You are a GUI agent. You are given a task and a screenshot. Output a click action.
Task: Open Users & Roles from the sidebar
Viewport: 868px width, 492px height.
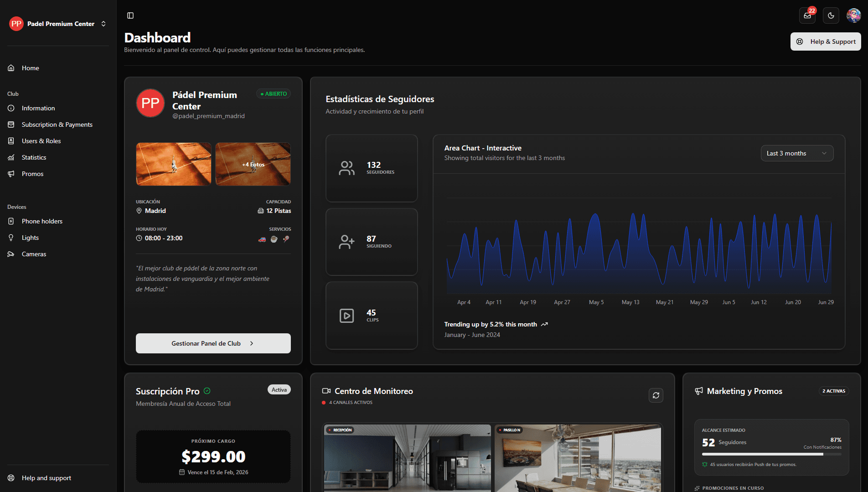41,140
